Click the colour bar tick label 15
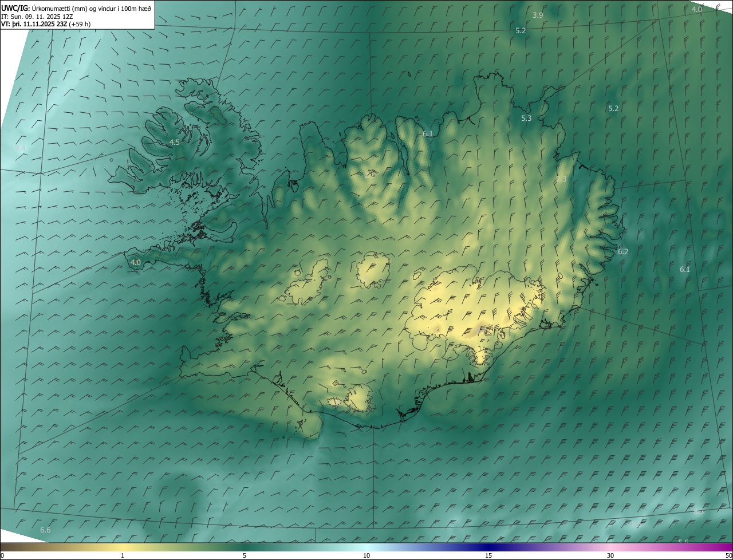The height and width of the screenshot is (560, 733). [488, 556]
